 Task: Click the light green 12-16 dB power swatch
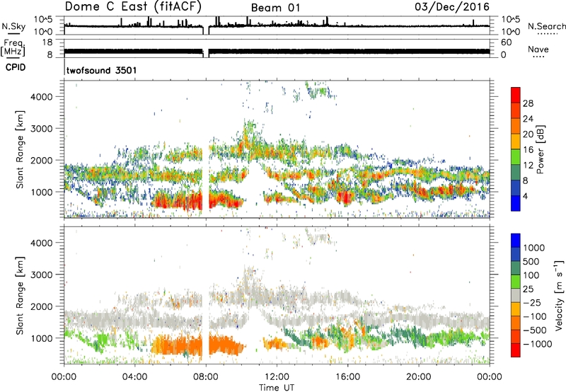(x=516, y=156)
